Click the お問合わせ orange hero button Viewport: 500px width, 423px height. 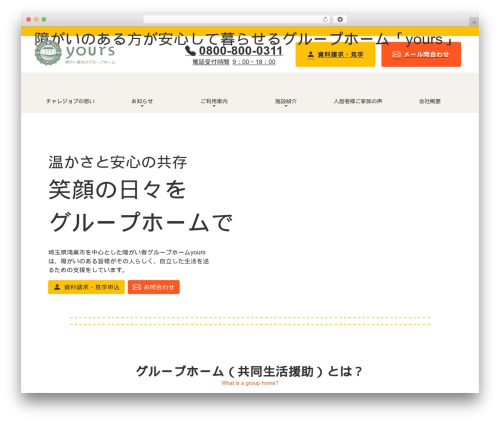(154, 287)
